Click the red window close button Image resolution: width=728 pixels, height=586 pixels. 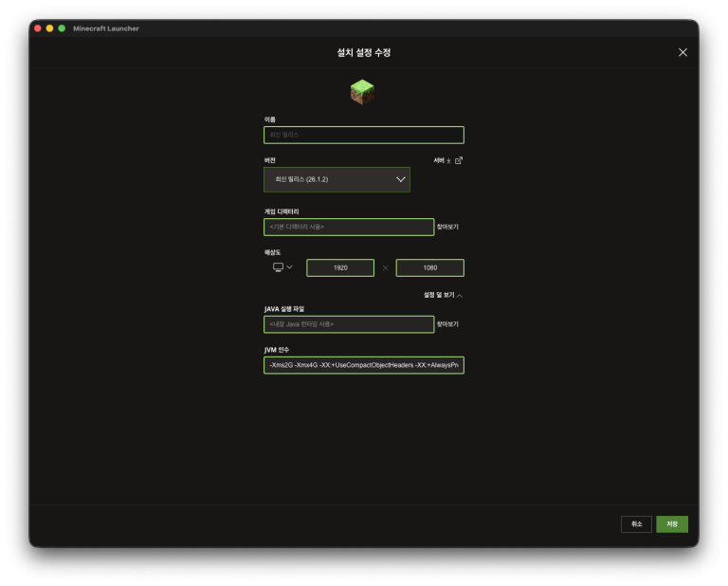coord(38,28)
